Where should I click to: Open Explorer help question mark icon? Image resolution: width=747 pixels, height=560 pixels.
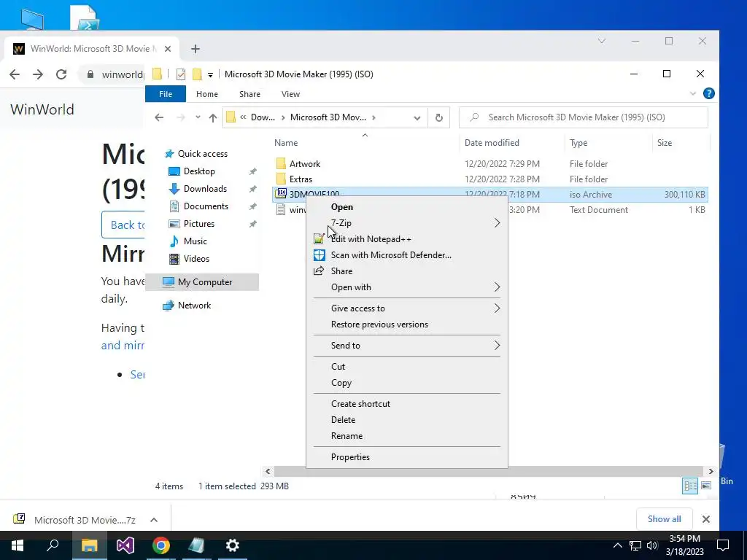pyautogui.click(x=708, y=93)
